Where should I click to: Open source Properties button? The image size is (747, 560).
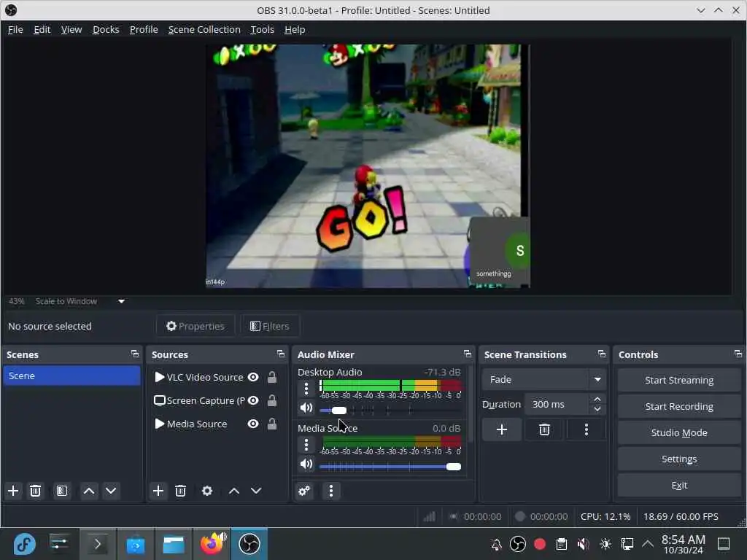pyautogui.click(x=196, y=326)
